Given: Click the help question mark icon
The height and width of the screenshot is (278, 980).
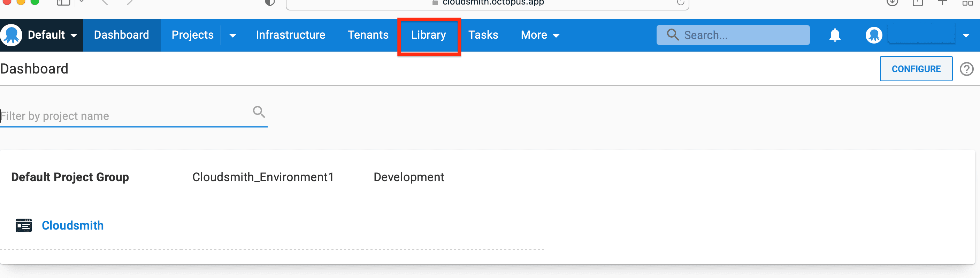Looking at the screenshot, I should (x=966, y=69).
